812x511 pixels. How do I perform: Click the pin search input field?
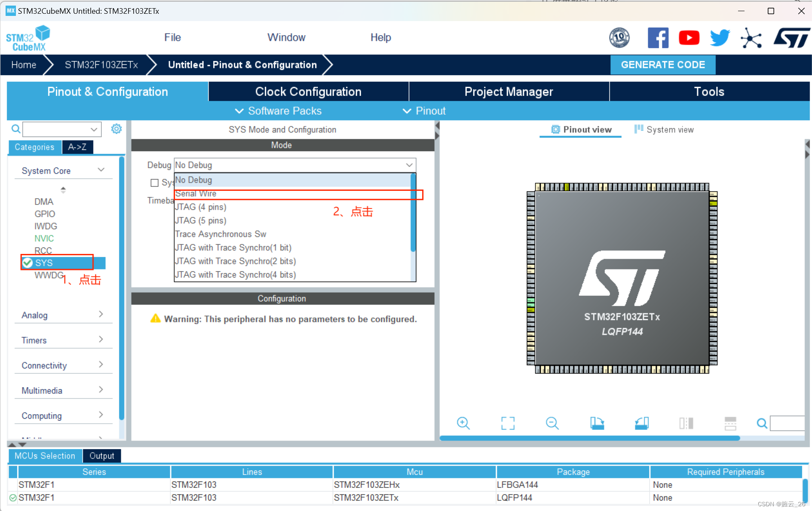click(787, 423)
